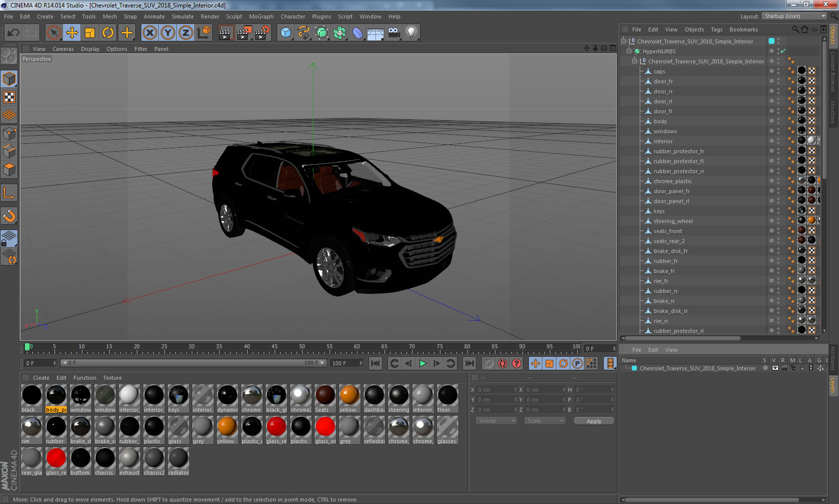Toggle Autokeying button
Image resolution: width=839 pixels, height=504 pixels.
point(502,363)
